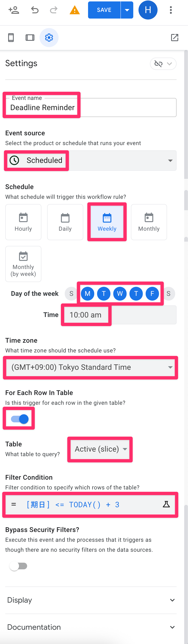This screenshot has width=188, height=644.
Task: Open the expression test flask icon
Action: [166, 504]
